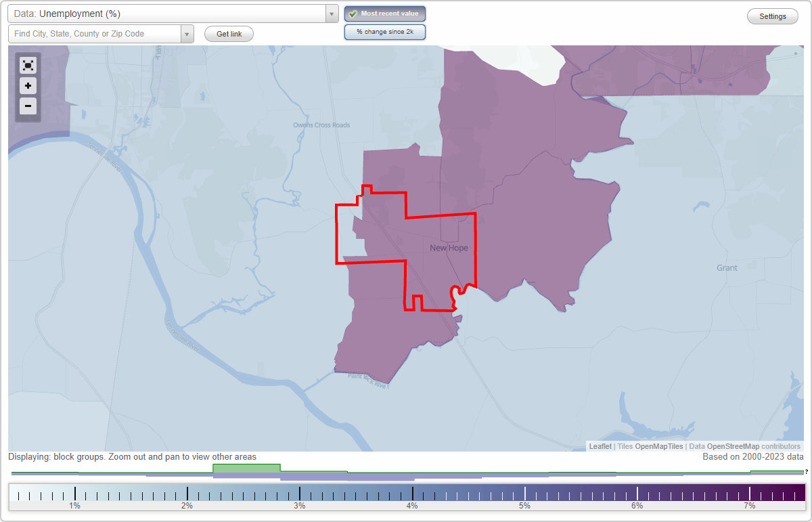This screenshot has width=812, height=522.
Task: Switch to % change since 2k view
Action: click(384, 31)
